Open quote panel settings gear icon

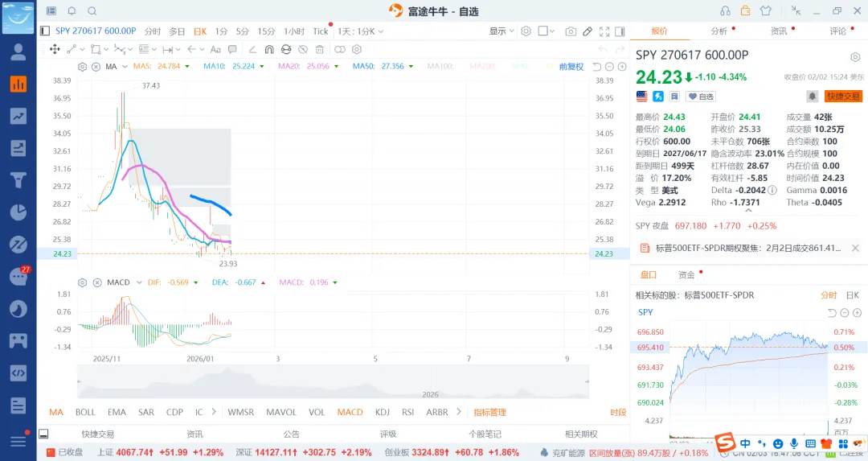(x=855, y=57)
